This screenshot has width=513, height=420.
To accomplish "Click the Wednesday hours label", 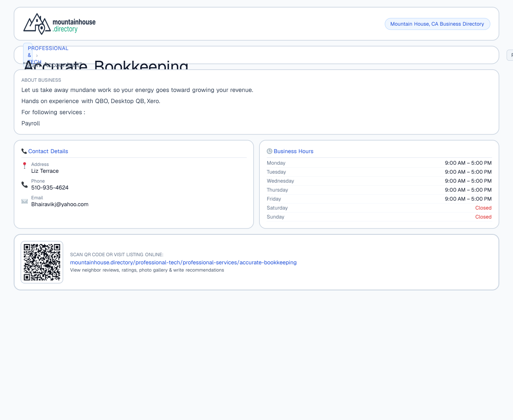I will [x=280, y=181].
